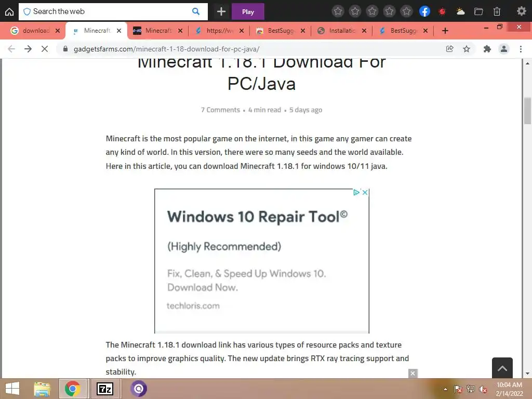The image size is (532, 399).
Task: Click the scrollbar up arrow
Action: [527, 63]
